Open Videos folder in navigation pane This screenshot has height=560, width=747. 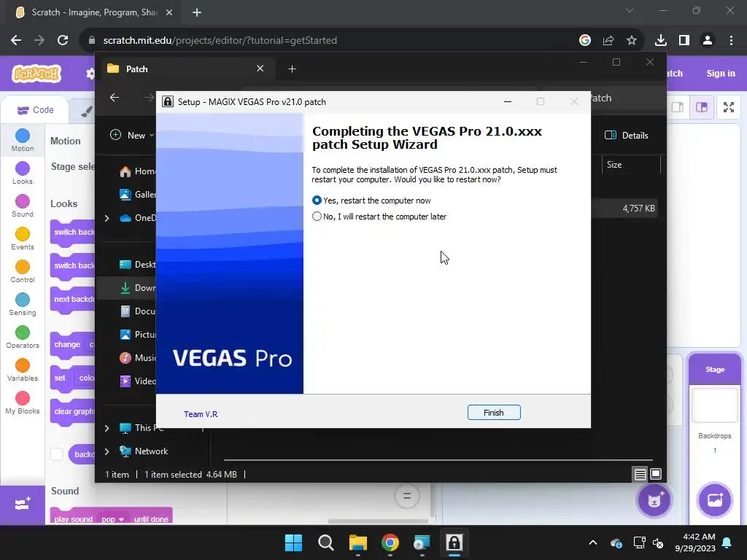pos(137,381)
